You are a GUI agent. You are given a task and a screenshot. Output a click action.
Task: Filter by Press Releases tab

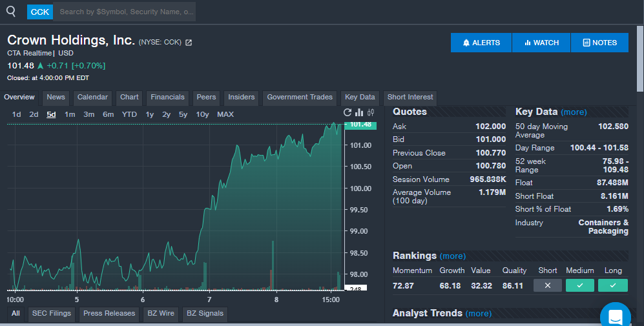point(109,314)
